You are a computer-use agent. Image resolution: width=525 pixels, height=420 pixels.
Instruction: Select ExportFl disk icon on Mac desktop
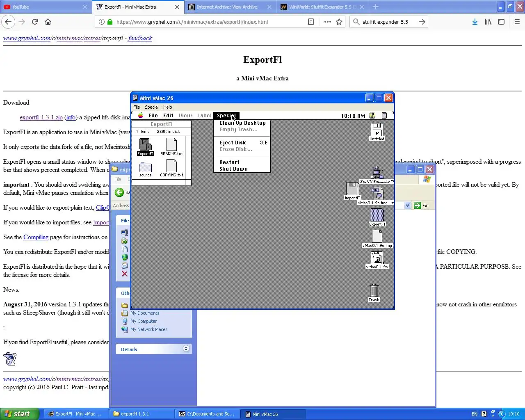(x=377, y=217)
